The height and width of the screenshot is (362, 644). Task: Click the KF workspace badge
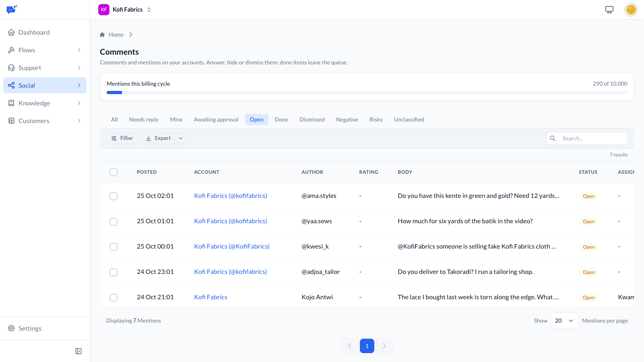[104, 10]
